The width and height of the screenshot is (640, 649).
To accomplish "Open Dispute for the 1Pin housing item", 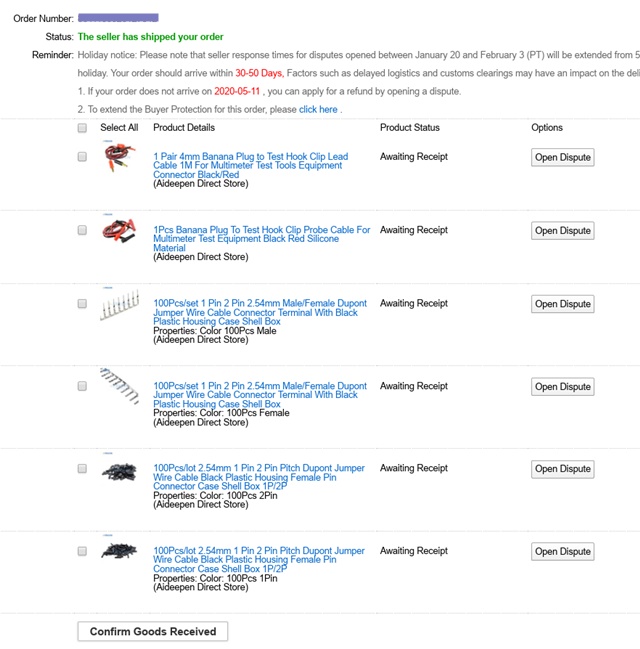I will point(562,551).
